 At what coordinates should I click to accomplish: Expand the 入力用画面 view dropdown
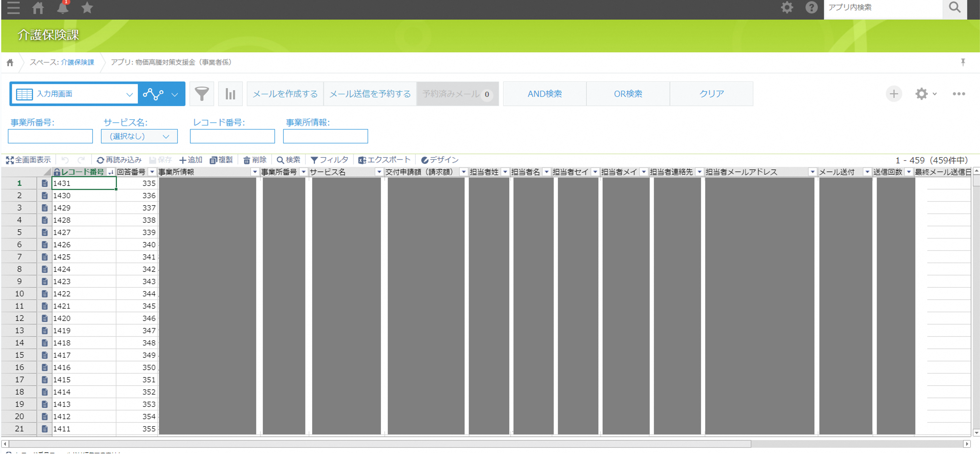click(x=129, y=94)
